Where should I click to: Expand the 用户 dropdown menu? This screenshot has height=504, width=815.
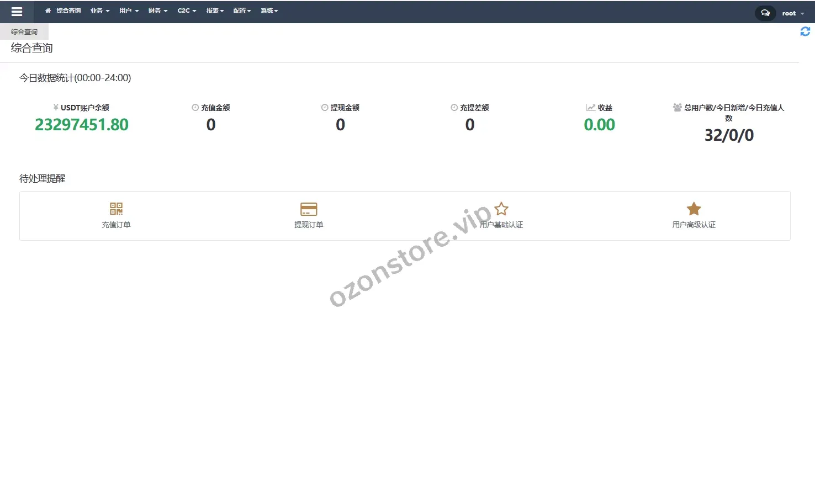click(129, 10)
